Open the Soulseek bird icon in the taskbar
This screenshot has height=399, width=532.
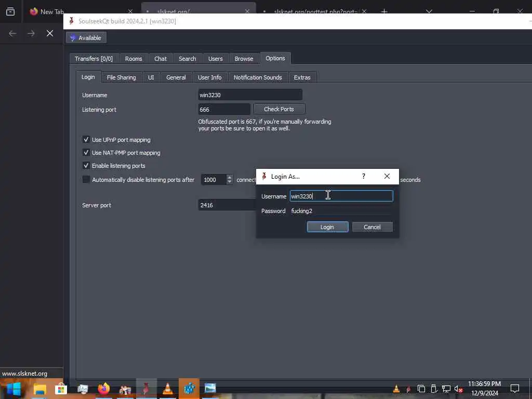146,389
